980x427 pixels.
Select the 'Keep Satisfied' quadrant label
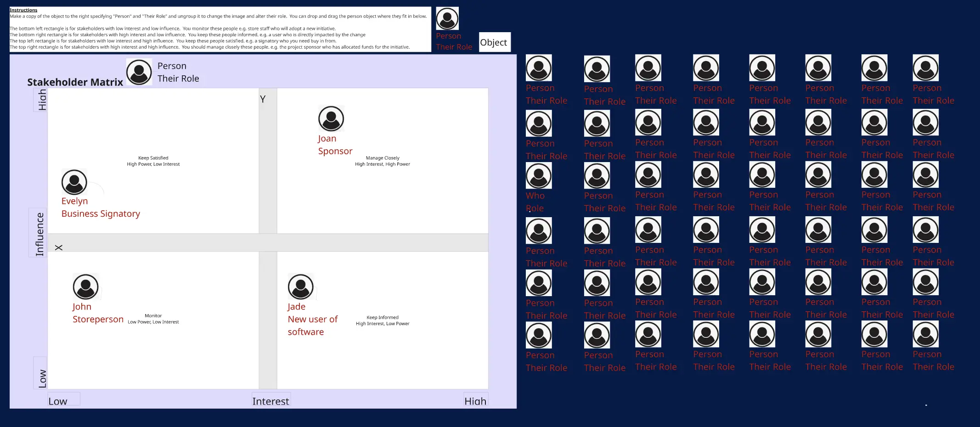(x=153, y=158)
